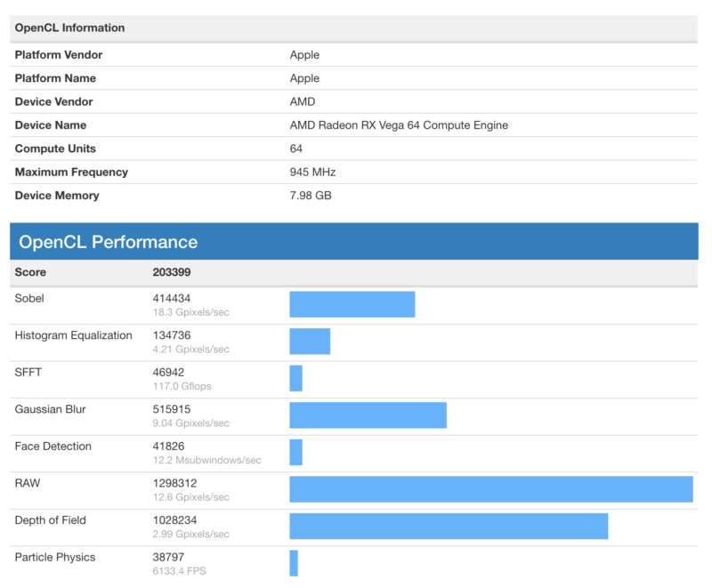Select the Platform Name label

(55, 78)
